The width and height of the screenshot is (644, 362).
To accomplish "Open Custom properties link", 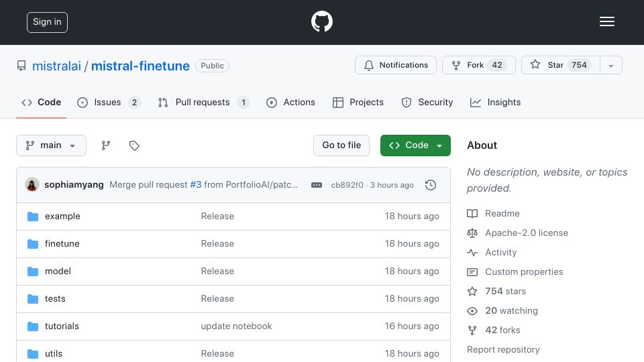I will 524,271.
